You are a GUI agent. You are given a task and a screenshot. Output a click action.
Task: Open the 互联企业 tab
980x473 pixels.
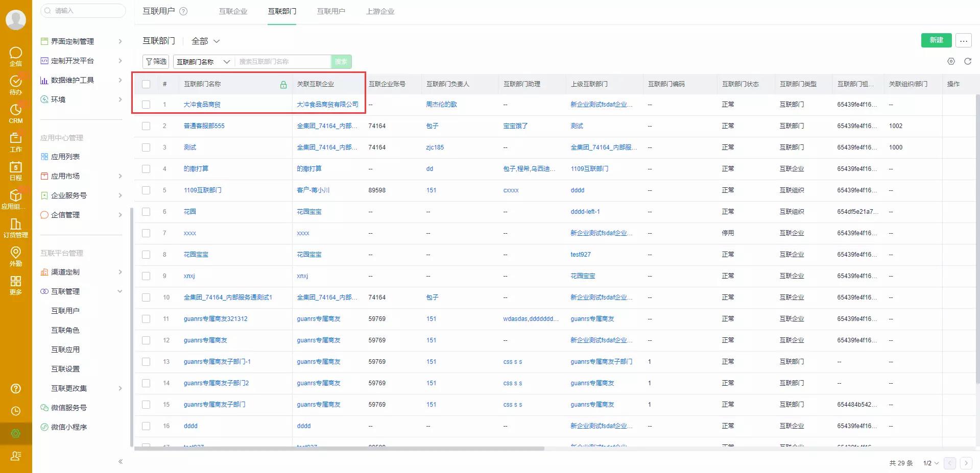click(233, 11)
